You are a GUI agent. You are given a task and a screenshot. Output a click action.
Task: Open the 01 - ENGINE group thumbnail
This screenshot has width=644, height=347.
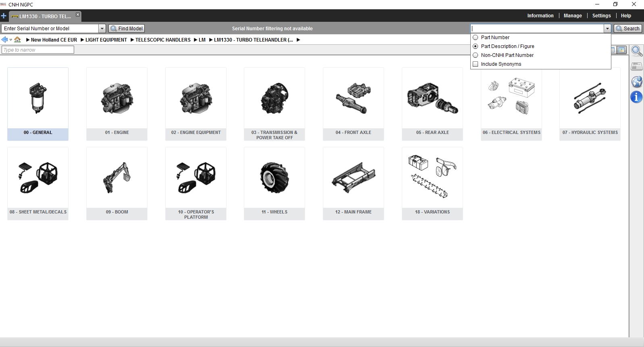(x=117, y=104)
